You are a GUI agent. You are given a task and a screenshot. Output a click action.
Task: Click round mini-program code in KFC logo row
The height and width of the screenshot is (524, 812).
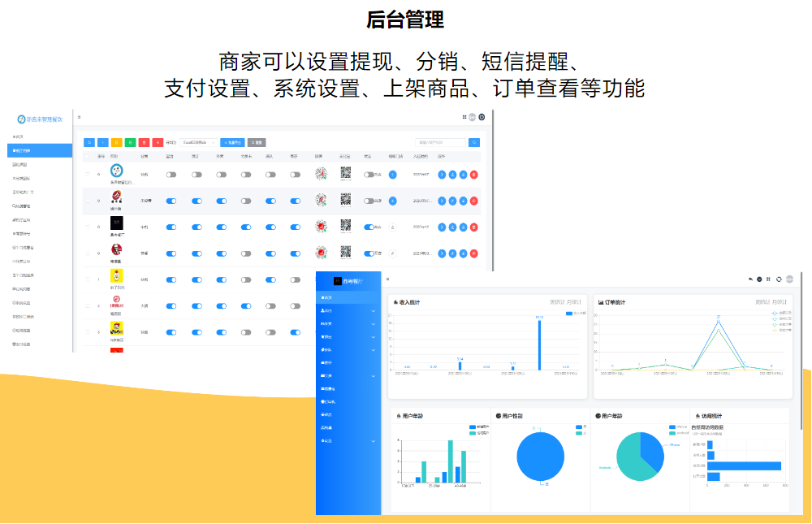321,253
